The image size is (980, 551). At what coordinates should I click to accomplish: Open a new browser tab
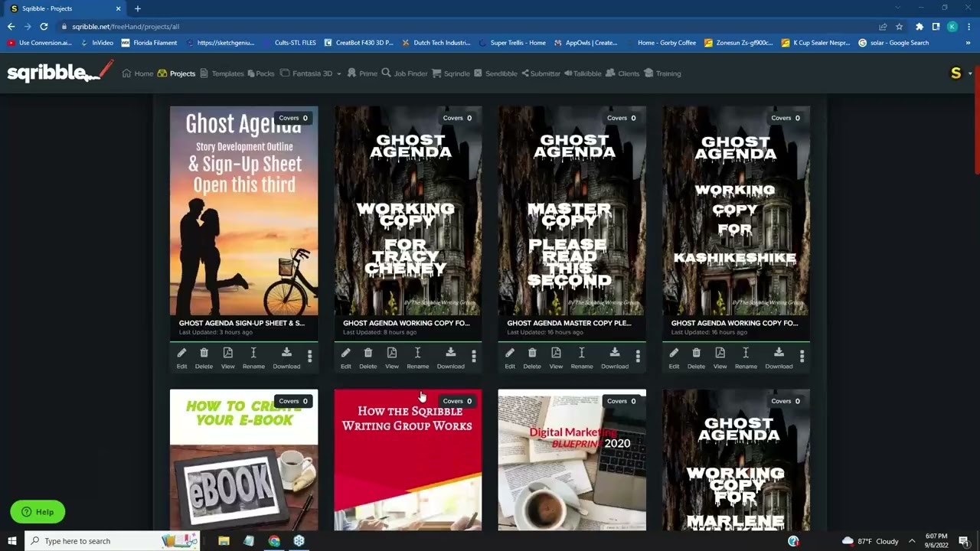point(138,8)
